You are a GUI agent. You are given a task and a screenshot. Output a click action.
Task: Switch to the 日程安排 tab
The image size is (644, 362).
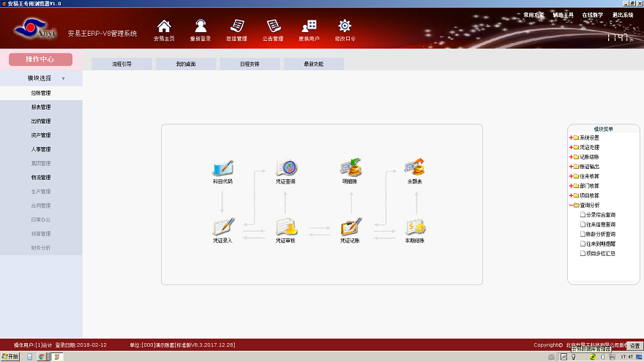pos(250,64)
